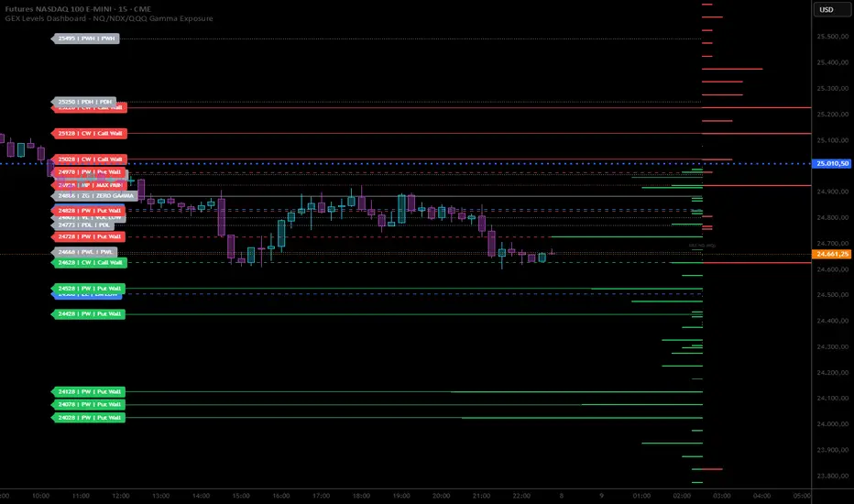Select the green 24628 Call Wall label

coord(89,263)
